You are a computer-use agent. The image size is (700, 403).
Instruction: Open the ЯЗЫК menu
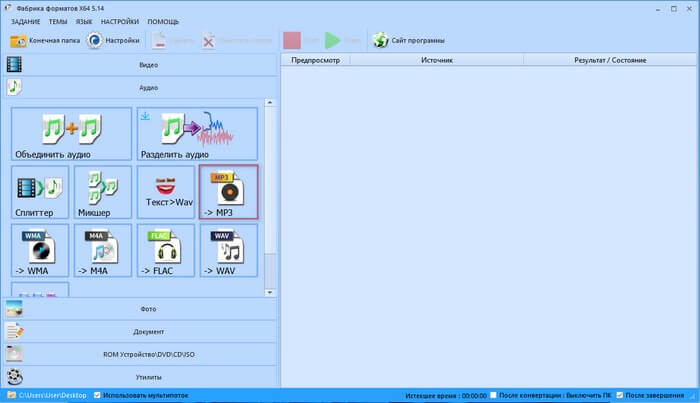84,21
